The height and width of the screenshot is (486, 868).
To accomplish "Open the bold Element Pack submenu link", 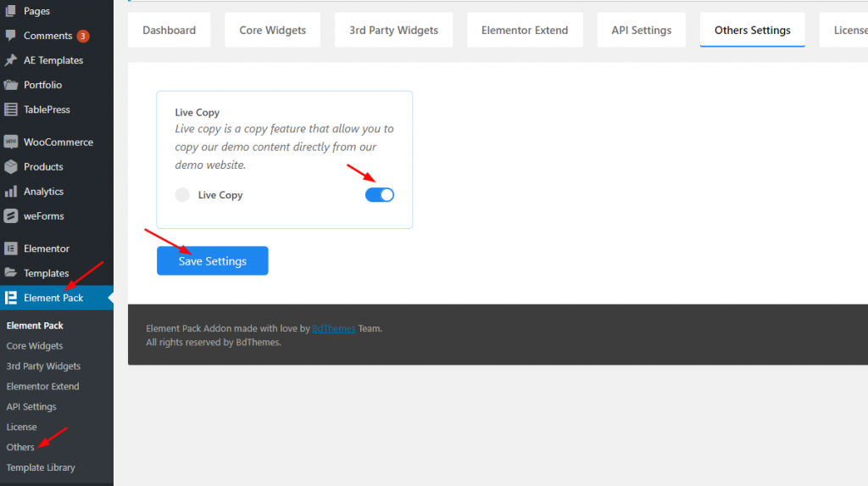I will (x=35, y=326).
